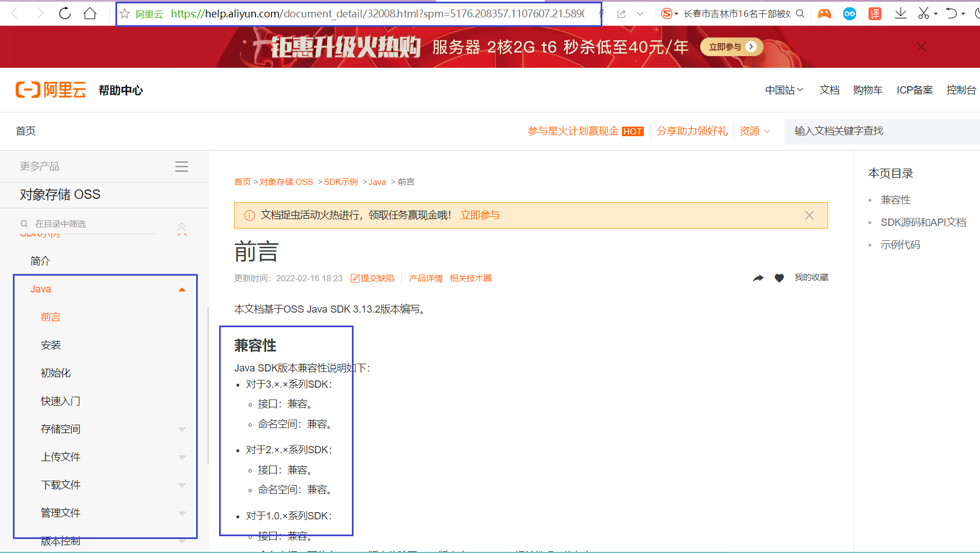Collapse the Java tree section
Viewport: 980px width, 553px height.
click(x=182, y=290)
